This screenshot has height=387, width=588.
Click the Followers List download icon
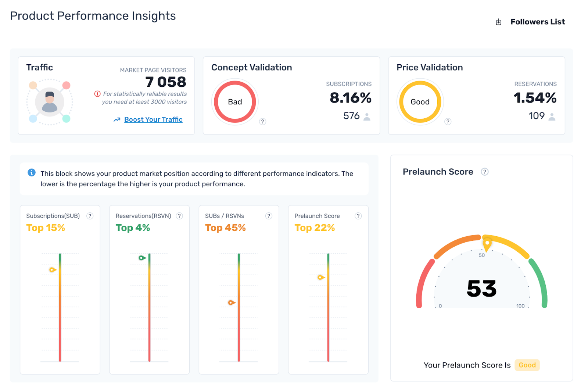click(x=498, y=22)
